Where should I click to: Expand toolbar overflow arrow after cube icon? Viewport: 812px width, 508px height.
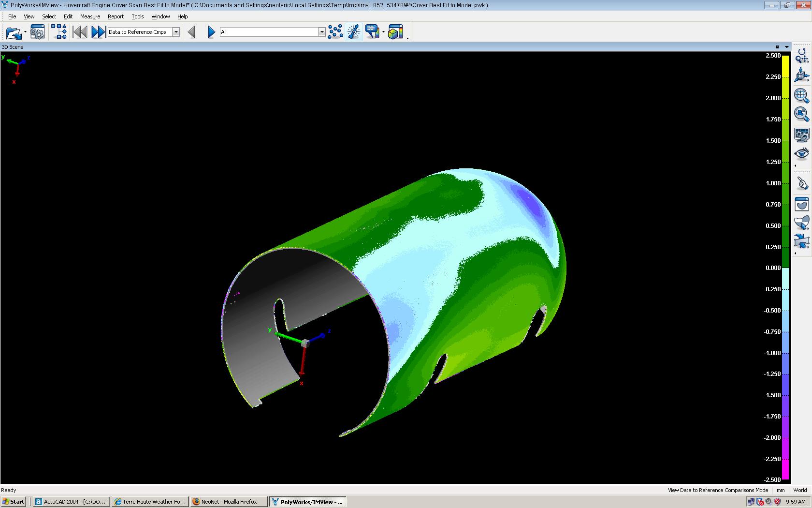tap(408, 38)
